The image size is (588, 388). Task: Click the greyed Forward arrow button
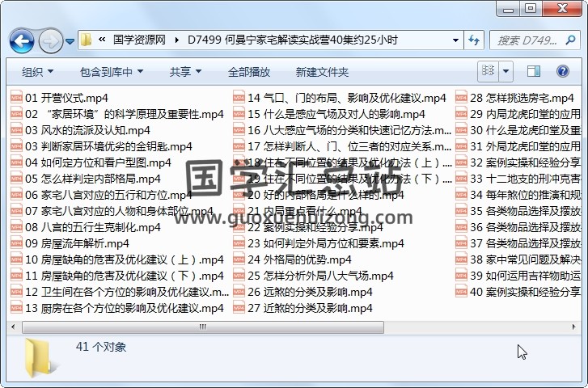[x=51, y=40]
